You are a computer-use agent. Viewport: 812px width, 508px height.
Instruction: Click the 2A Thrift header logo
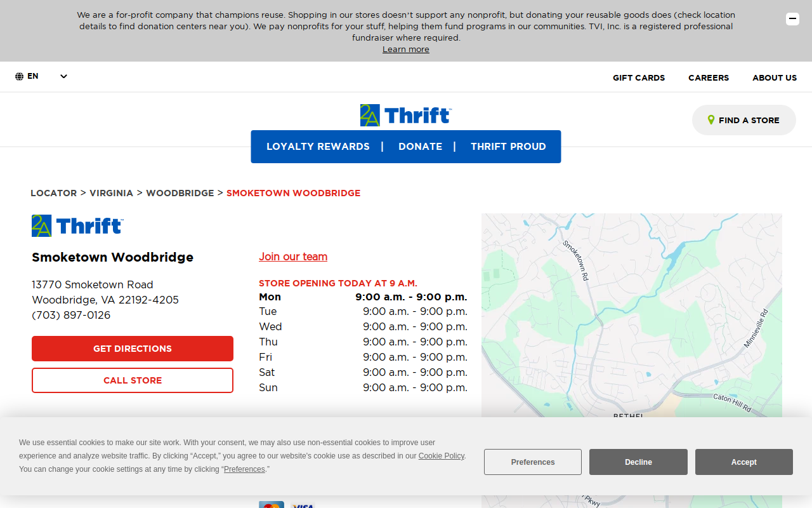click(x=406, y=115)
